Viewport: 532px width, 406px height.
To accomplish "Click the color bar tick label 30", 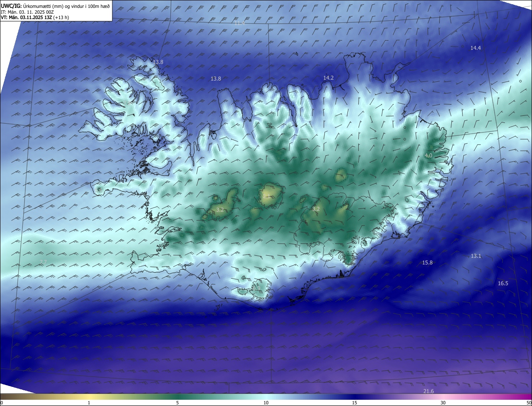I will click(x=443, y=403).
